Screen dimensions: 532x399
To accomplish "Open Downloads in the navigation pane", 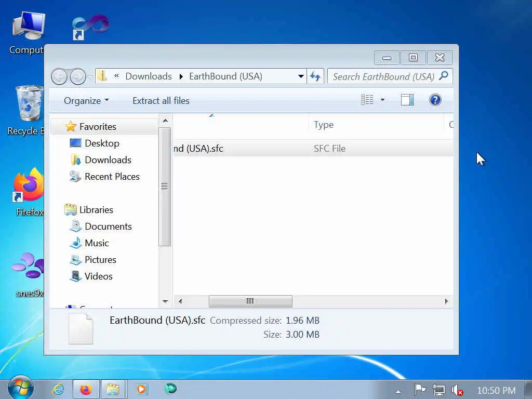I will (108, 160).
